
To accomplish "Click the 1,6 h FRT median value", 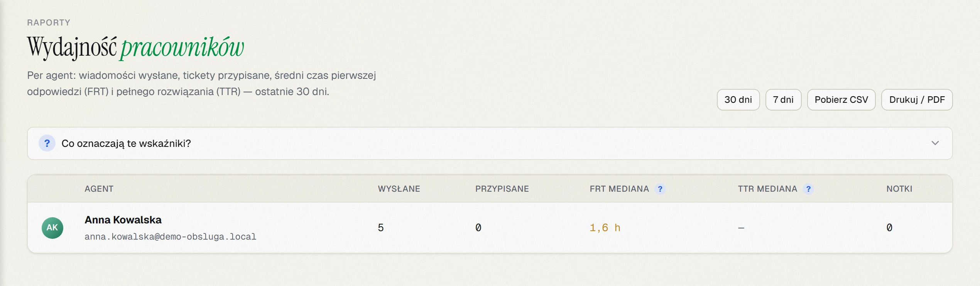I will tap(605, 228).
